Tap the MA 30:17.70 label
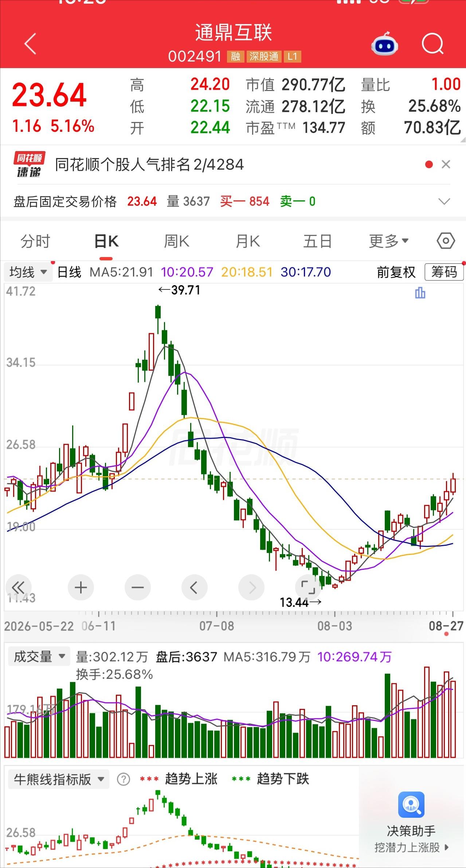 [306, 272]
